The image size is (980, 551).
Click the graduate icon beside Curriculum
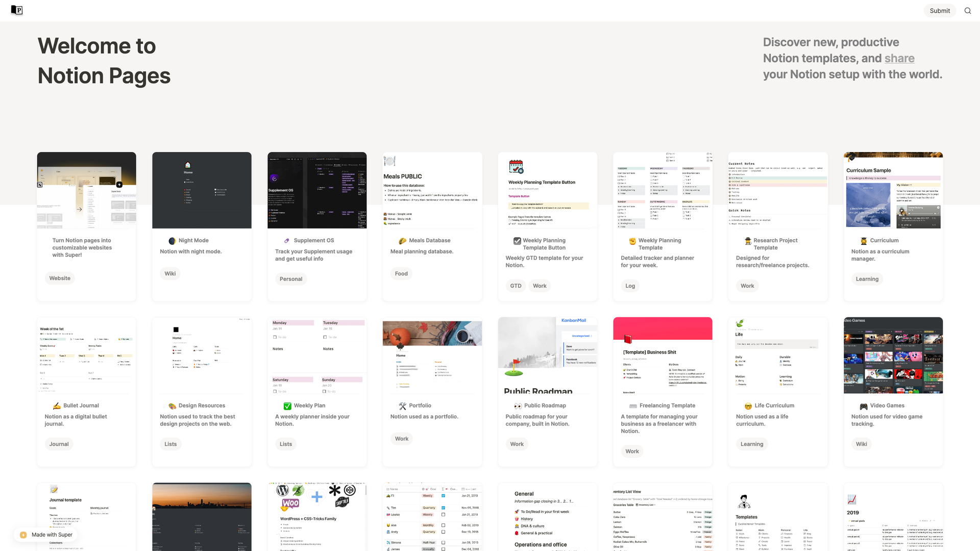tap(863, 240)
